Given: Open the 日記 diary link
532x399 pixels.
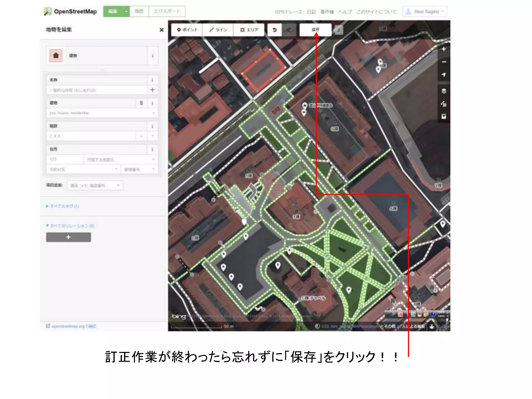Looking at the screenshot, I should (x=311, y=12).
